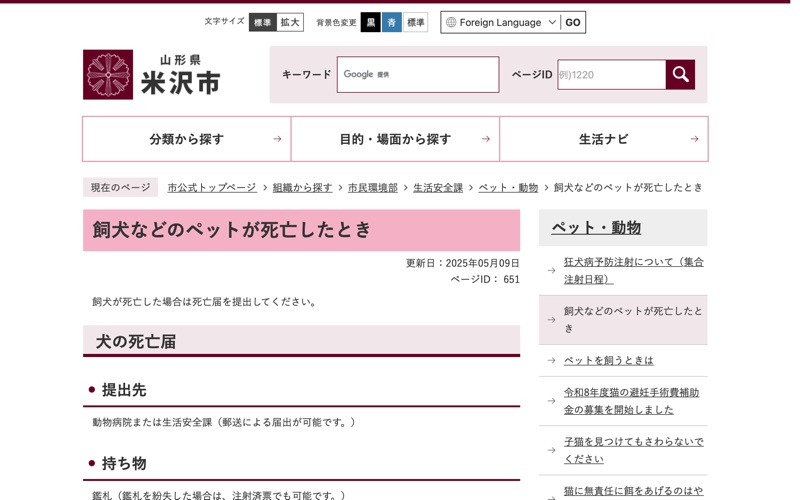Click the magnifier search button
This screenshot has height=500, width=800.
pyautogui.click(x=680, y=74)
